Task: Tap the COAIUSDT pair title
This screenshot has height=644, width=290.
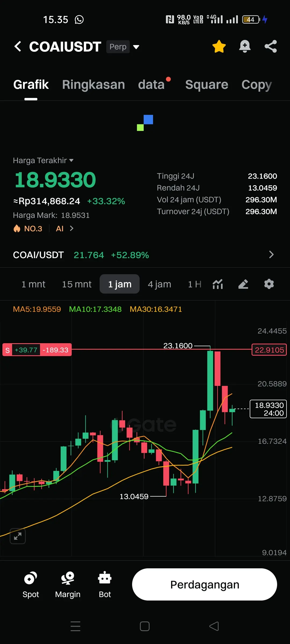Action: click(65, 47)
